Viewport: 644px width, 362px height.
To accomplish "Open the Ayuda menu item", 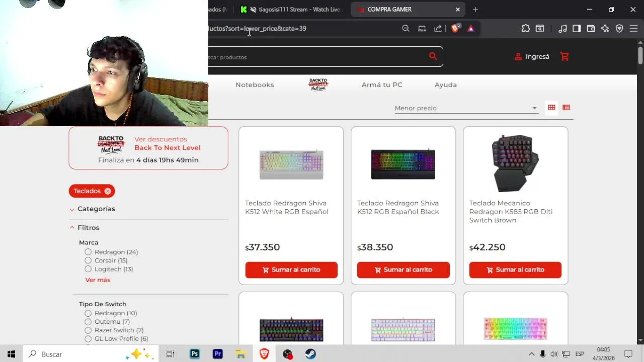I will point(445,84).
